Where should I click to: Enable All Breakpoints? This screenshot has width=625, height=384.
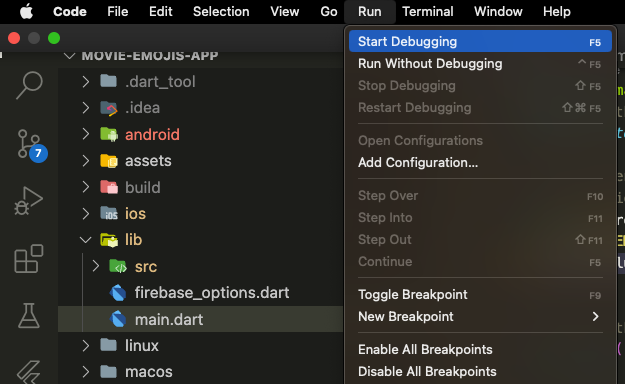tap(480, 350)
